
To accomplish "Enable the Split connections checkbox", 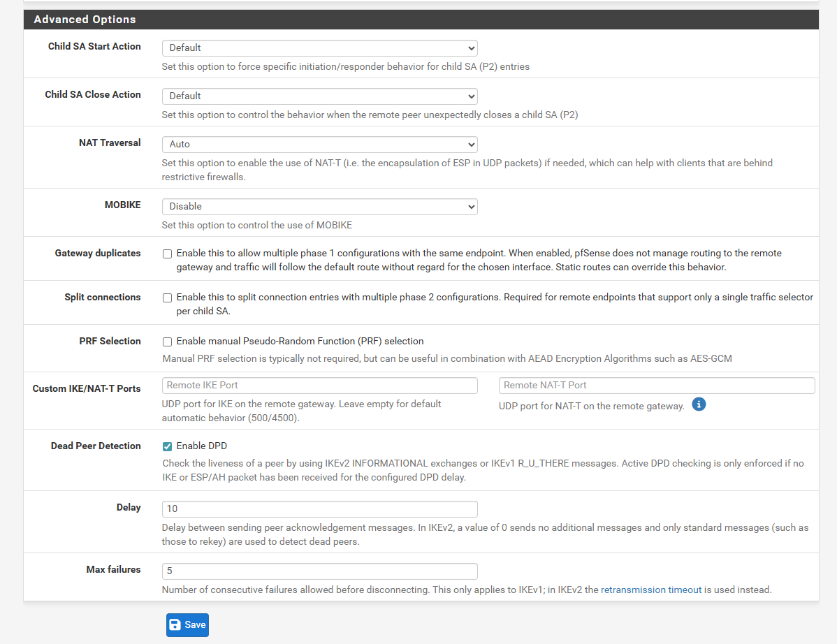I will pyautogui.click(x=167, y=298).
